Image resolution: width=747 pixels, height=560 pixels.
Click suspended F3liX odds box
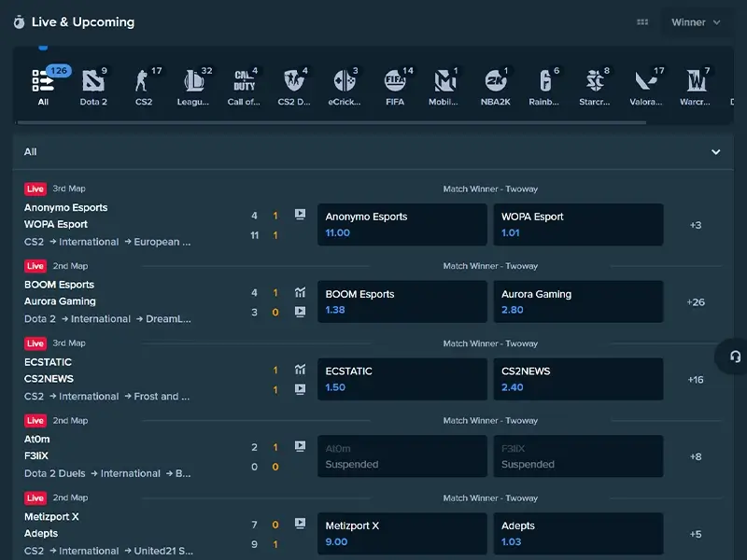pos(578,456)
